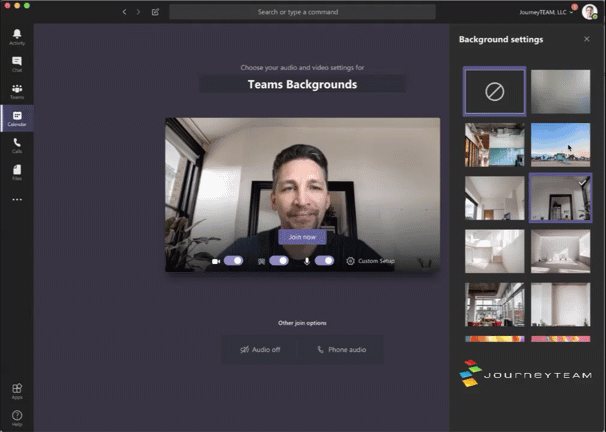Click the background effects icon
The height and width of the screenshot is (432, 606).
tap(261, 261)
